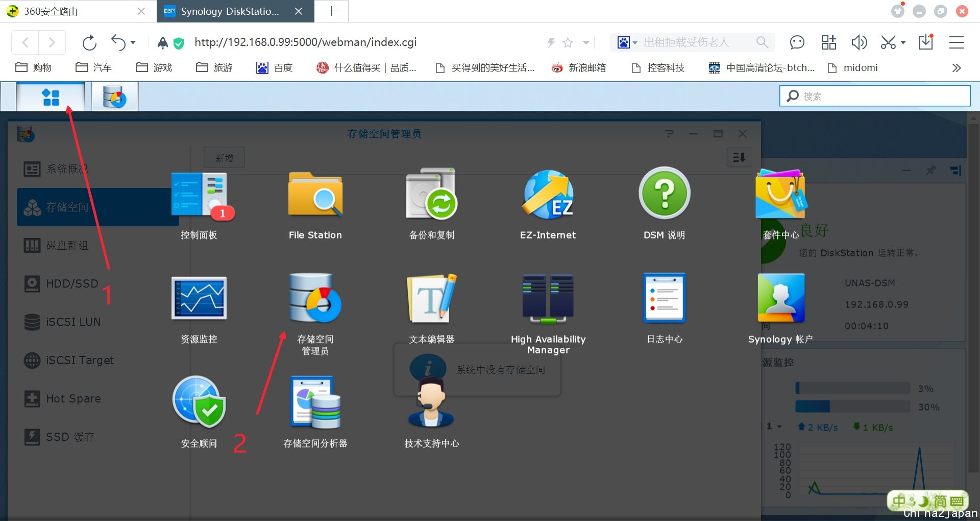Go forward in the browser

click(52, 42)
